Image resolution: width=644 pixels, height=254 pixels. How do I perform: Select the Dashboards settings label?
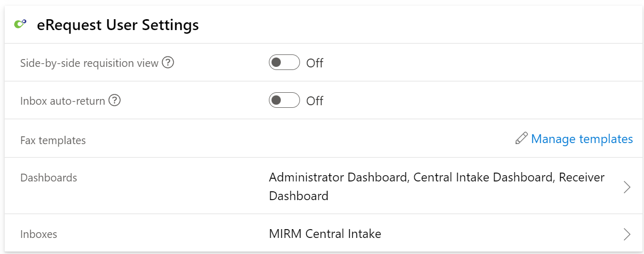pos(49,178)
